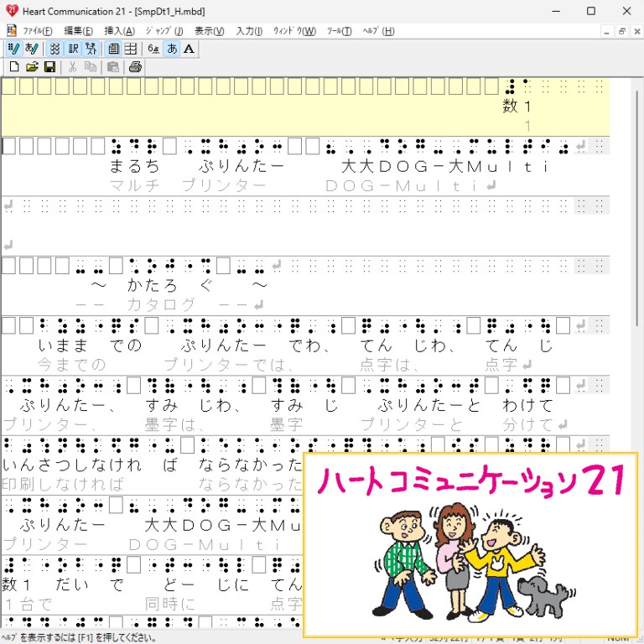Click the わけて kana text
This screenshot has height=644, width=644.
(x=527, y=405)
